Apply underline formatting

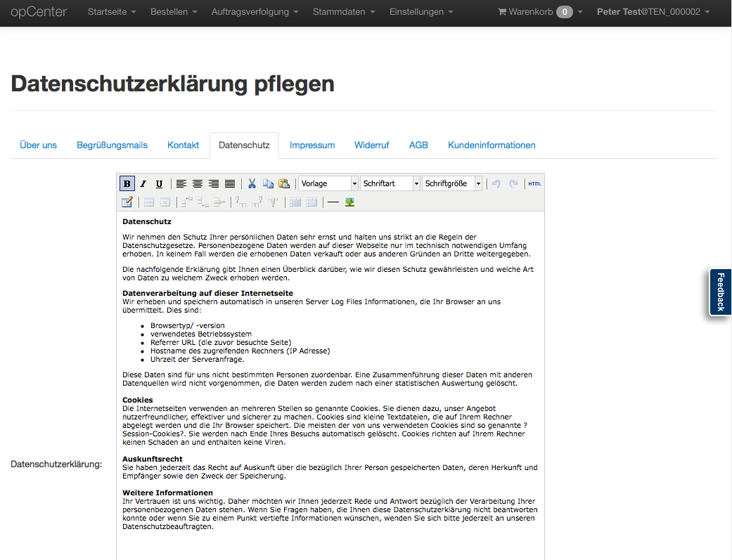(159, 183)
